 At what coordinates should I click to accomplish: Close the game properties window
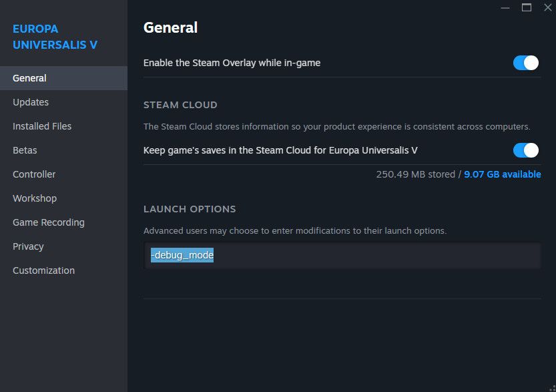pos(547,7)
